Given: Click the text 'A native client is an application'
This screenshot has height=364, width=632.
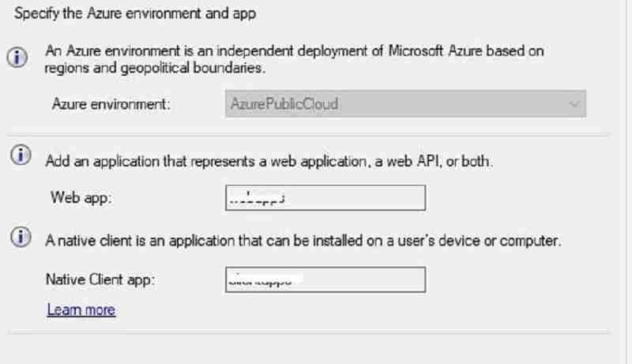Looking at the screenshot, I should (140, 241).
